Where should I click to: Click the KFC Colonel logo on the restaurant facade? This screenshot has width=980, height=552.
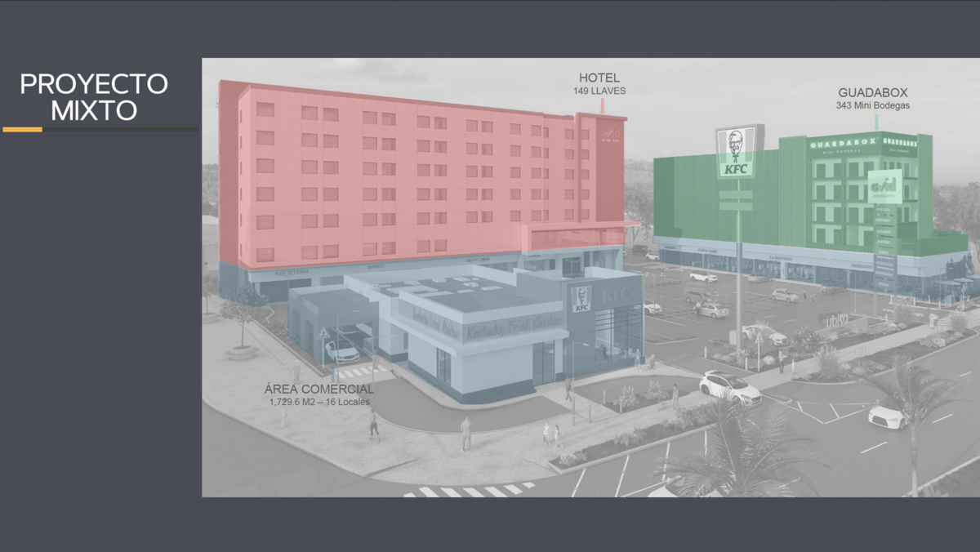(x=582, y=299)
